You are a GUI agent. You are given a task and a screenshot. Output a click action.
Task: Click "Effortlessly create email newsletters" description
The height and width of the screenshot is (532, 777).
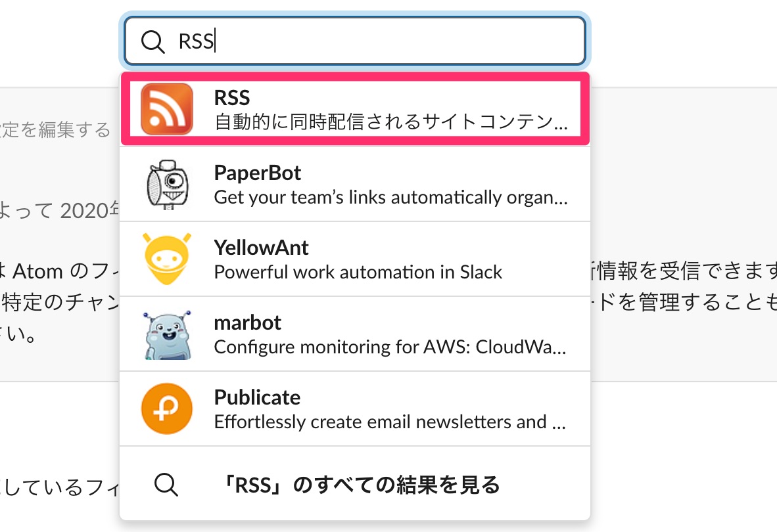(x=390, y=422)
